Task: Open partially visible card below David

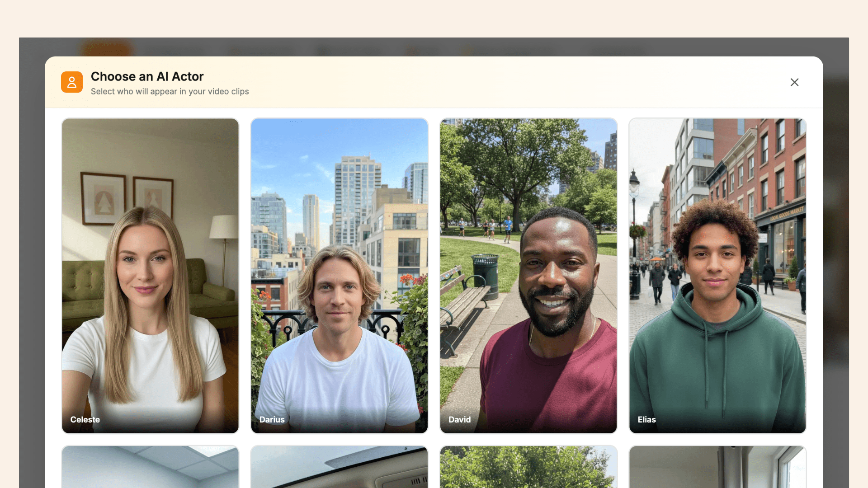Action: 528,467
